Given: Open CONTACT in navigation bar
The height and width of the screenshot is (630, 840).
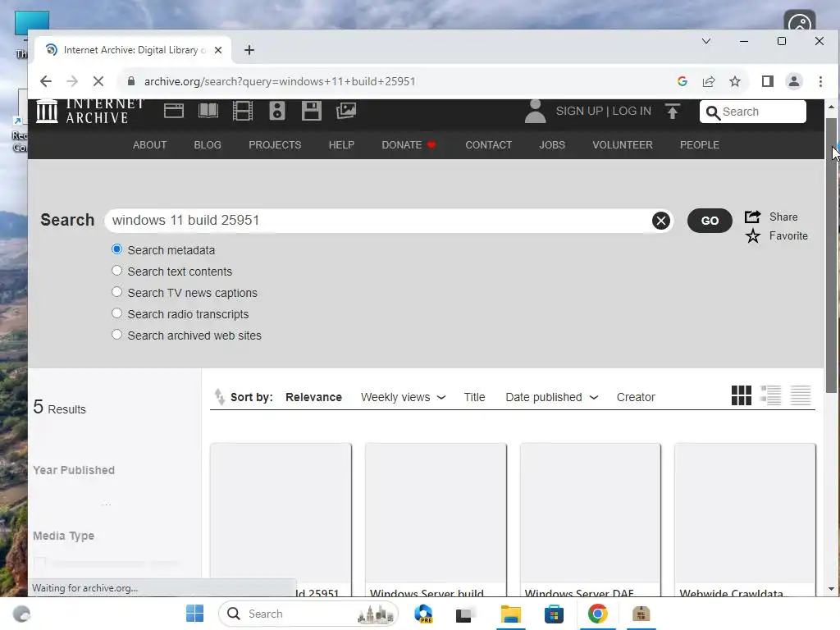Looking at the screenshot, I should (488, 144).
